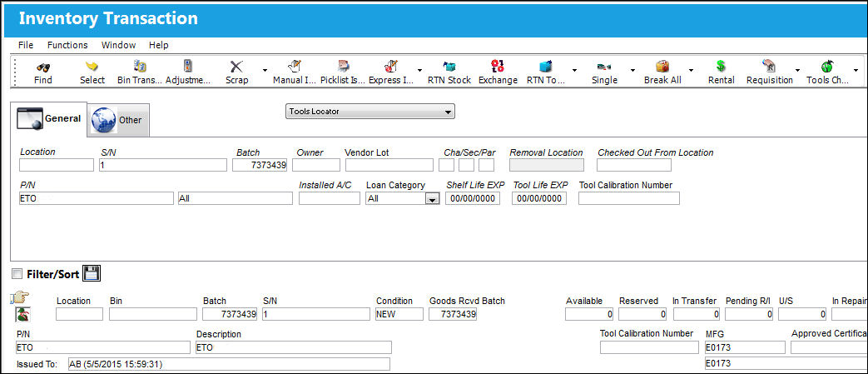This screenshot has width=868, height=374.
Task: Expand the arrow next to Break All
Action: pyautogui.click(x=691, y=70)
